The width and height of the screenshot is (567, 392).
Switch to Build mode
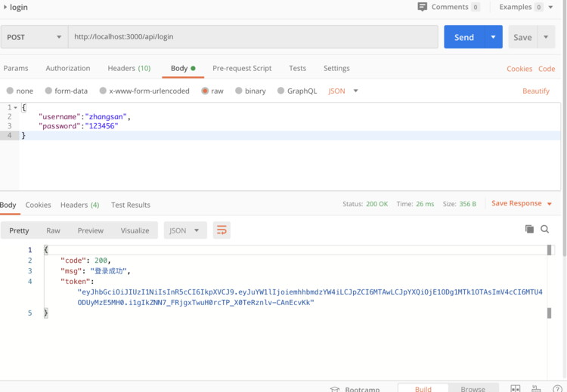tap(423, 389)
